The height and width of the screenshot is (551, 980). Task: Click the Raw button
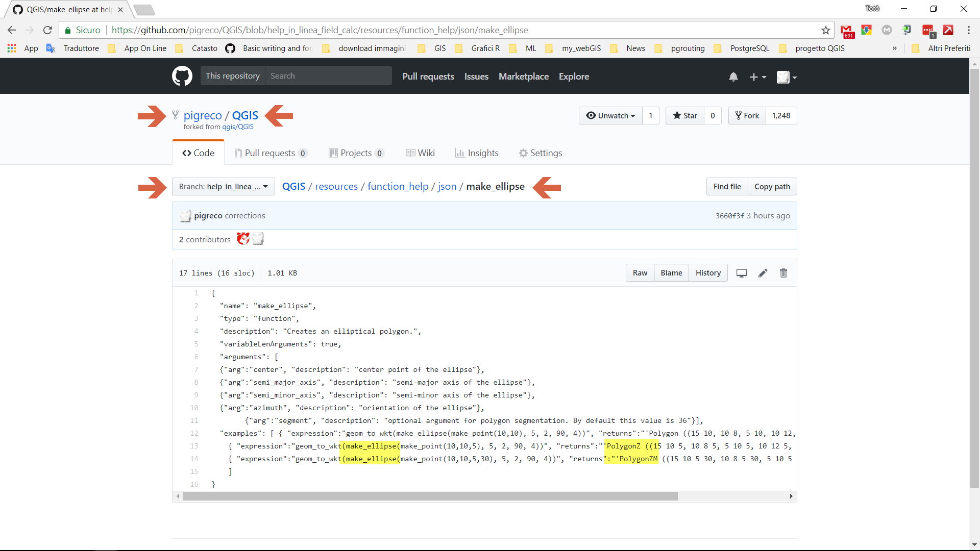(640, 273)
